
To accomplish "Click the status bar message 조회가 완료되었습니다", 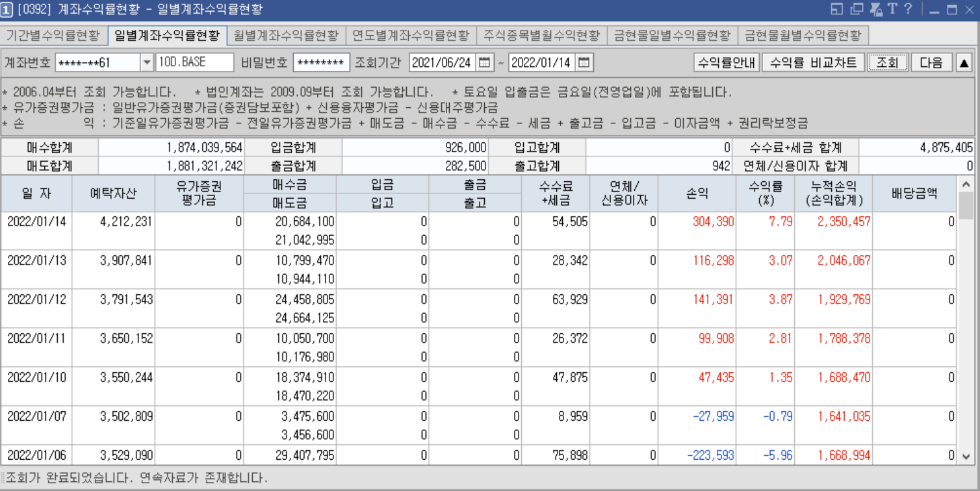I will 67,479.
